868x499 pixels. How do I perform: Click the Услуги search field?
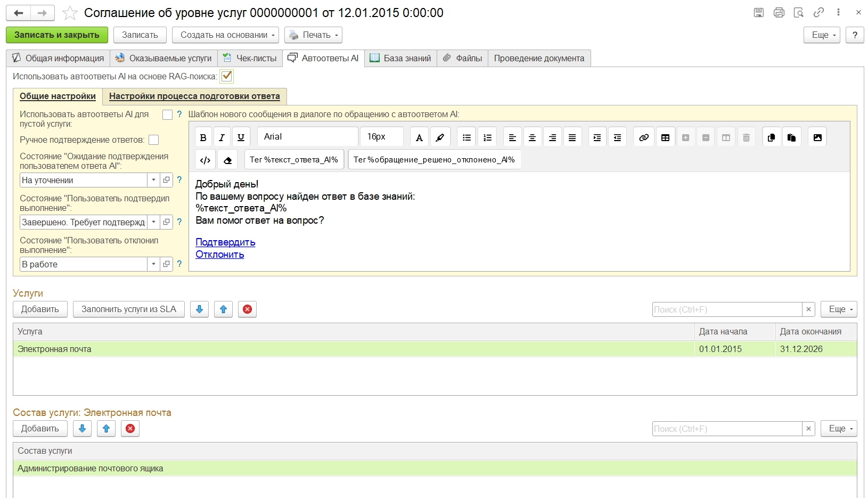pyautogui.click(x=726, y=309)
